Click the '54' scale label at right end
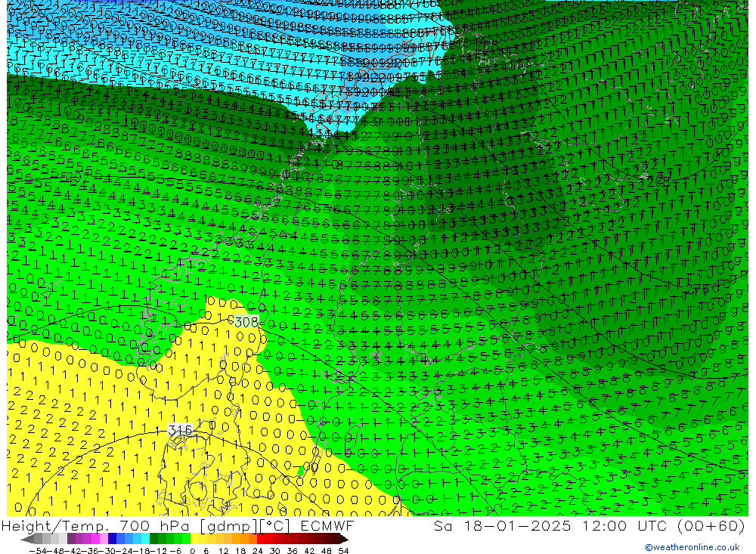Image resolution: width=756 pixels, height=554 pixels. pyautogui.click(x=343, y=551)
